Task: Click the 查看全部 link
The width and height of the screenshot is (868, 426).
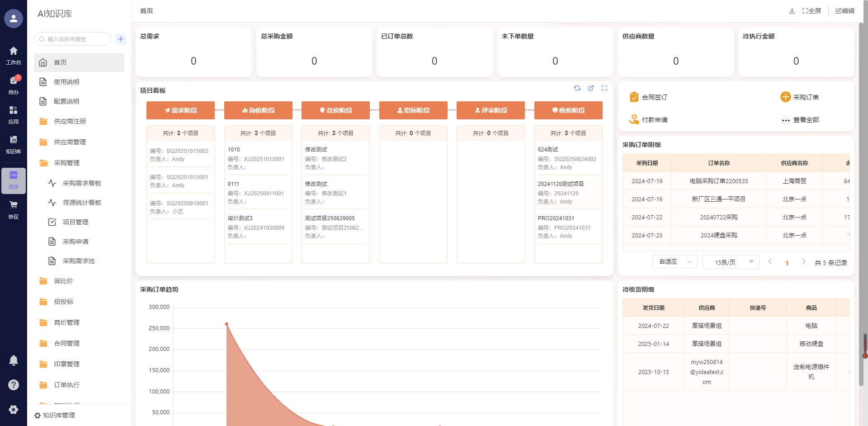Action: [806, 120]
